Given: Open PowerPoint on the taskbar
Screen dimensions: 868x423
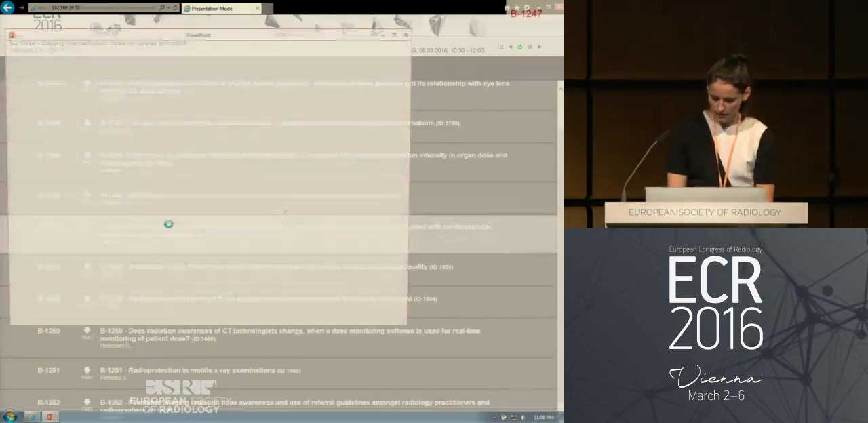Looking at the screenshot, I should (x=50, y=417).
